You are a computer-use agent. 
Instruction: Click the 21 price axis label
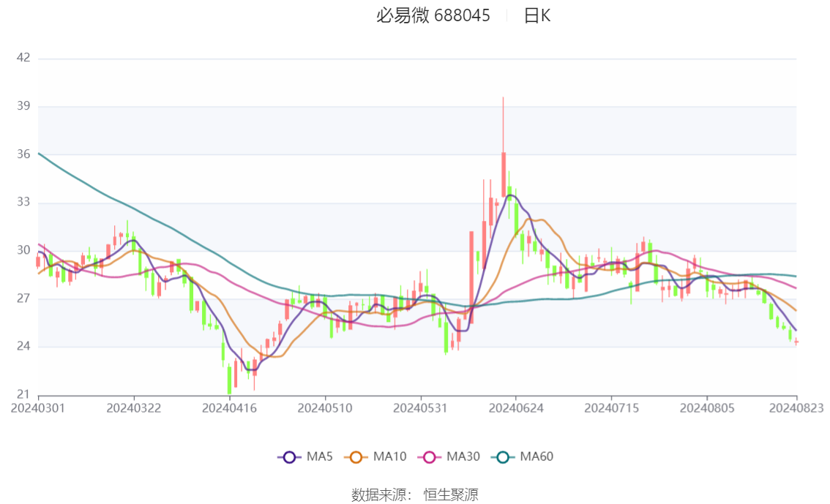pyautogui.click(x=23, y=394)
